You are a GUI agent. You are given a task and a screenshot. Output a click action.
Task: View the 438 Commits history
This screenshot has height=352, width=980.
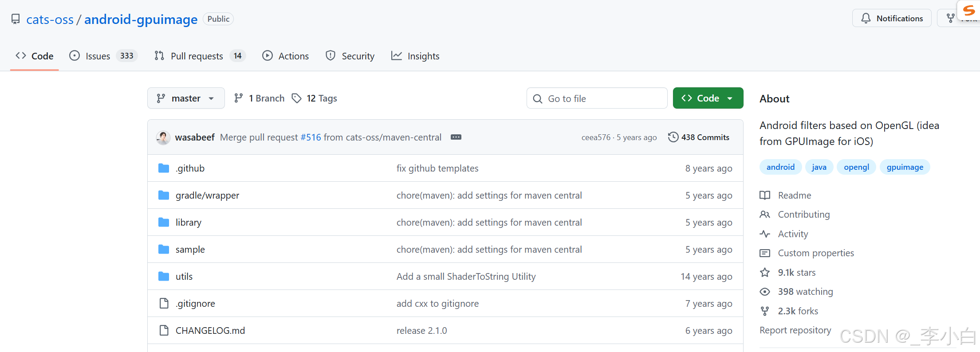tap(698, 137)
